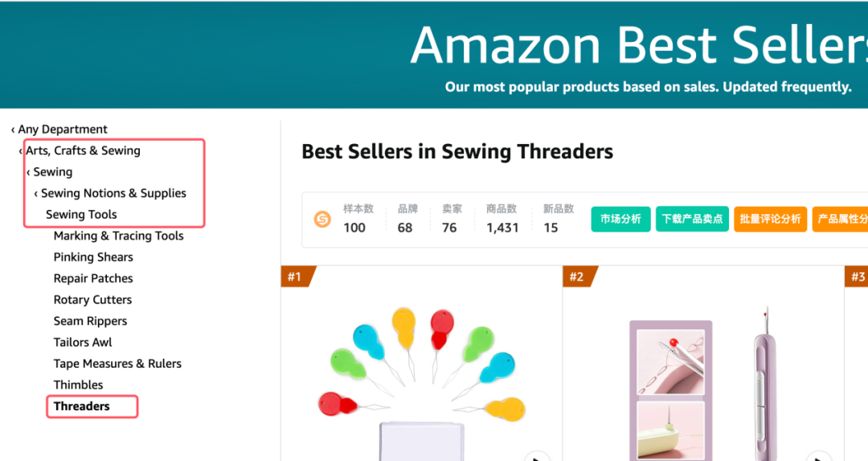The image size is (868, 461).
Task: Select Sewing Tools in category tree
Action: [x=81, y=215]
